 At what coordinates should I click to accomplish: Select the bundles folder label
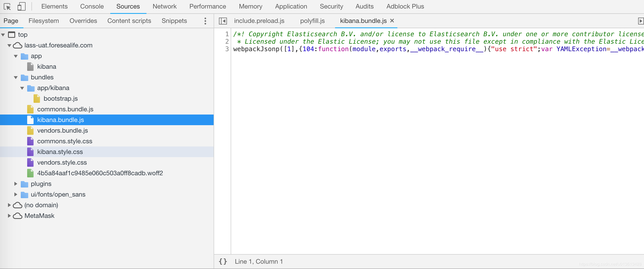[42, 77]
